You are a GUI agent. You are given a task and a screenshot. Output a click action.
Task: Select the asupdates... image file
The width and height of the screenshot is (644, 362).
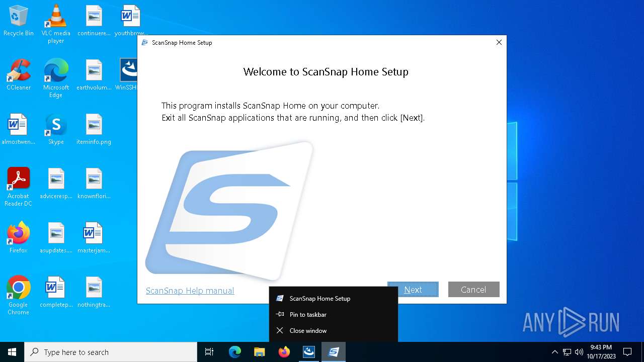pos(56,237)
